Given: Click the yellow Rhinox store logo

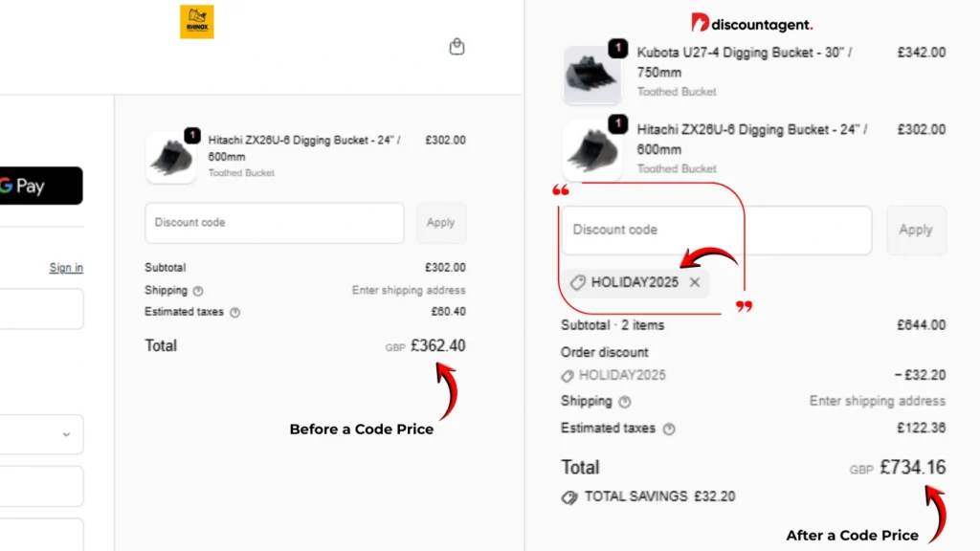Looking at the screenshot, I should pyautogui.click(x=197, y=22).
